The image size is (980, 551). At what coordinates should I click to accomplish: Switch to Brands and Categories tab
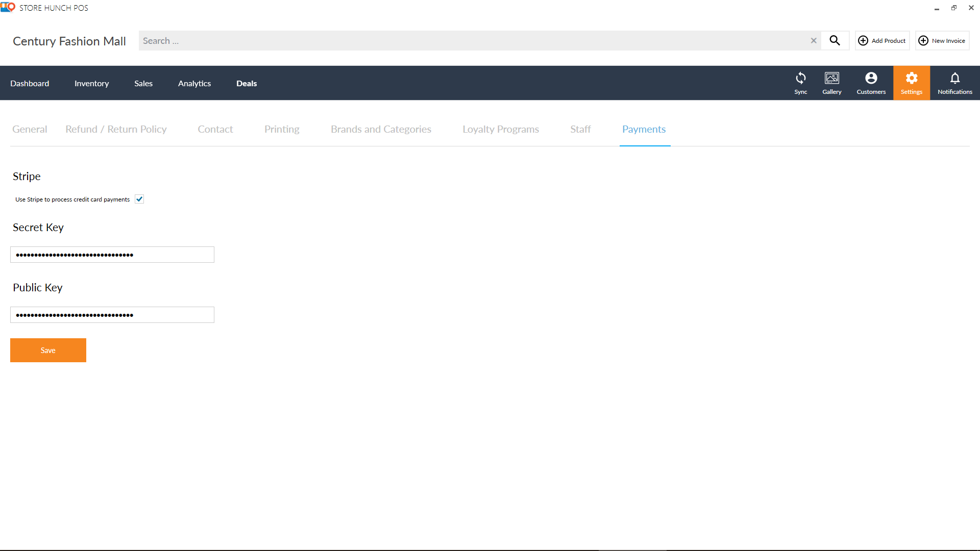pos(381,129)
